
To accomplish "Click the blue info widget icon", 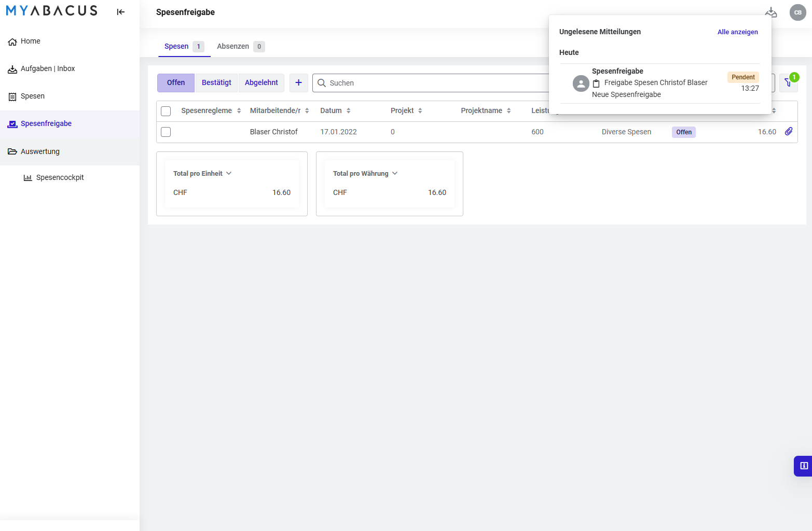I will pyautogui.click(x=804, y=466).
